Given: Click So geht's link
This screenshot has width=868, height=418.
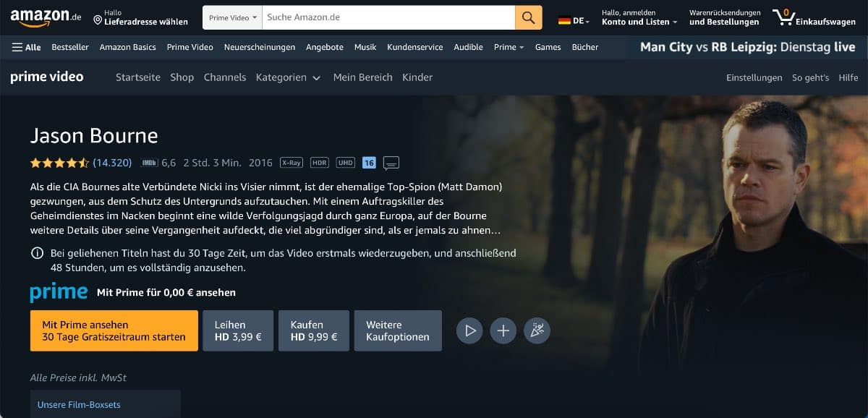Looking at the screenshot, I should tap(810, 77).
